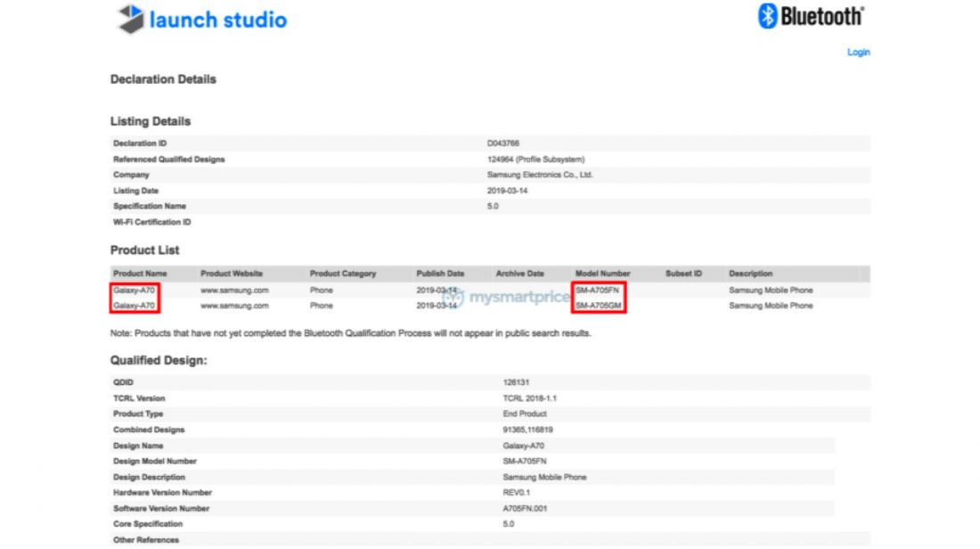Viewport: 980px width, 549px height.
Task: Open www.samsung.com link in SM-A705FN row
Action: coord(234,291)
